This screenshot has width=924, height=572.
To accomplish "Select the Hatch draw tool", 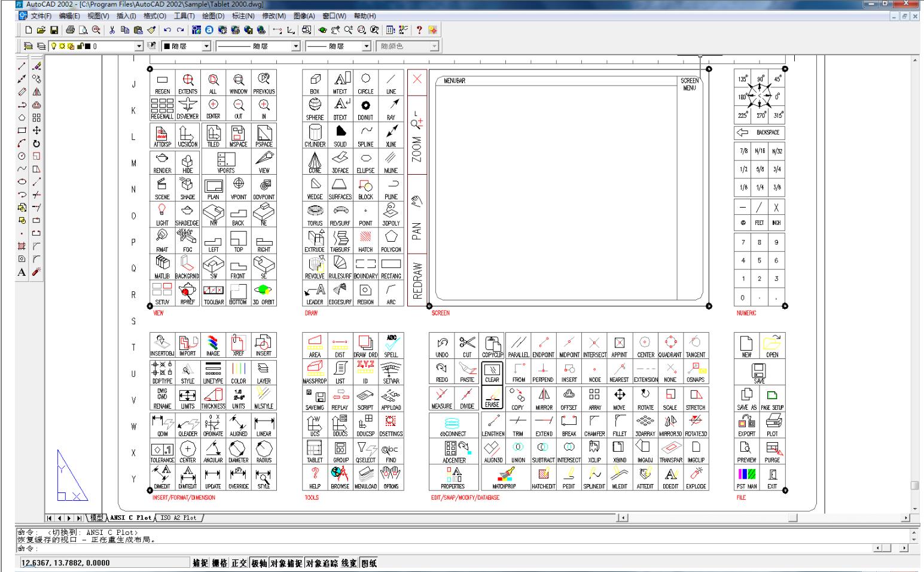I will [x=22, y=246].
